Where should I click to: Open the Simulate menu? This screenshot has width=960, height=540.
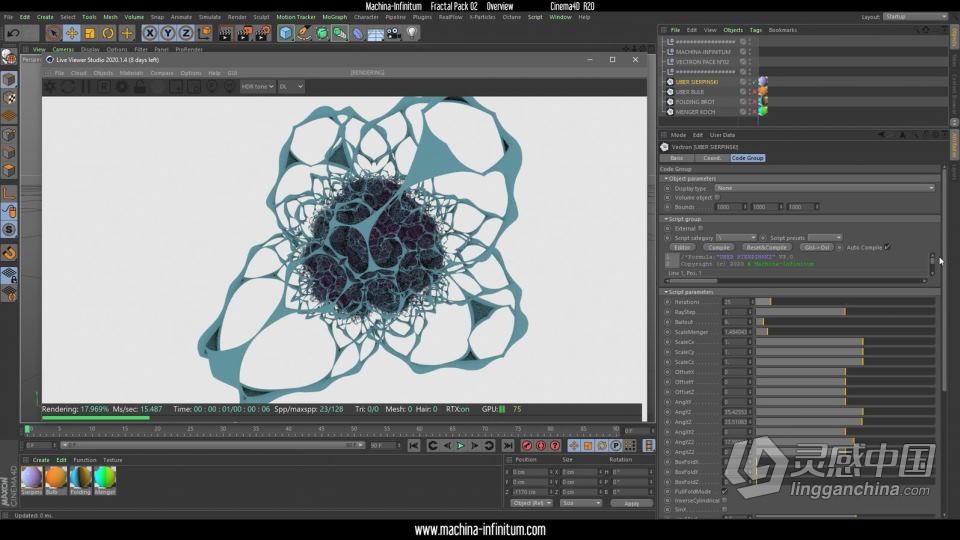(209, 17)
